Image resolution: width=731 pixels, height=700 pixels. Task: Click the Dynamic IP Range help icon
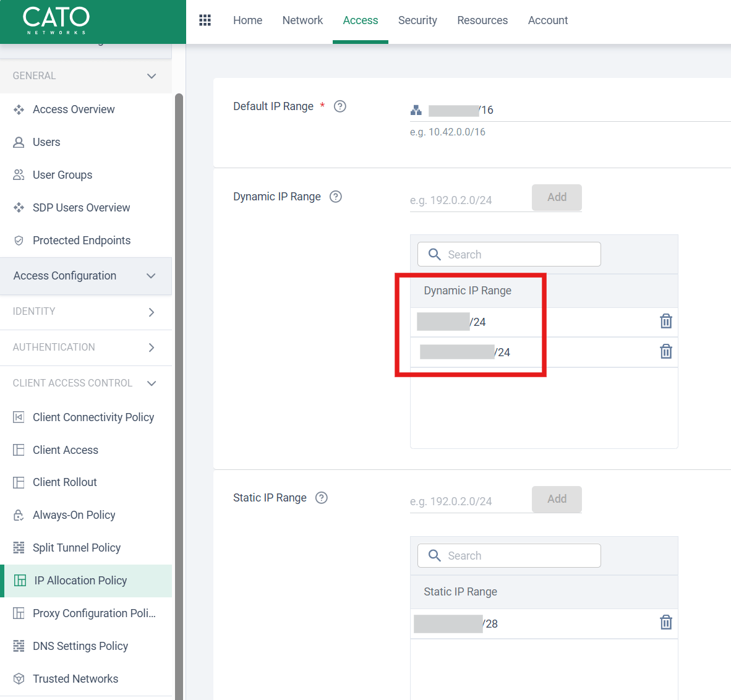[x=336, y=197]
